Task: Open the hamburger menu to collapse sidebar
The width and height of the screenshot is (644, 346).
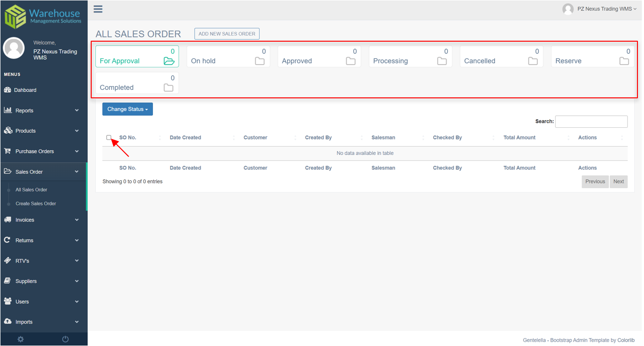Action: click(x=98, y=9)
